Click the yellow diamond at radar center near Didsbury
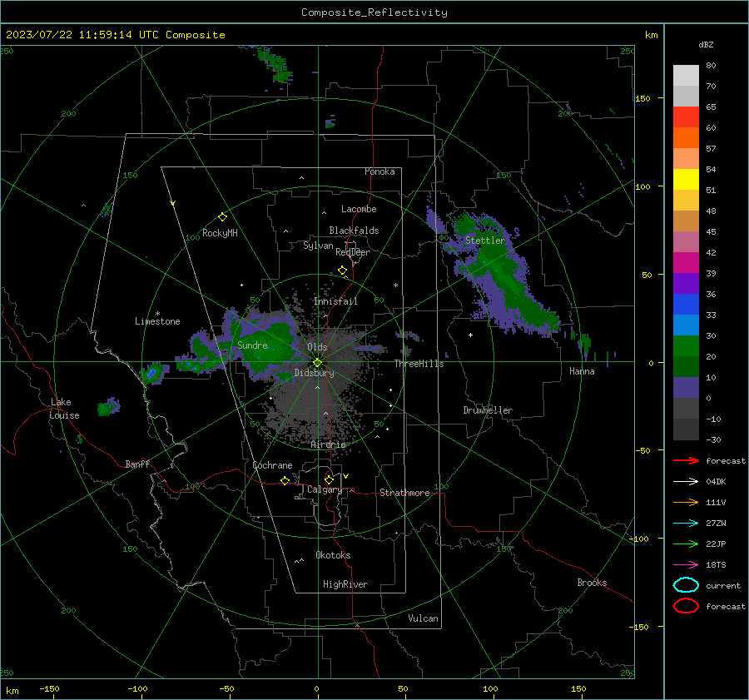The height and width of the screenshot is (700, 749). click(x=317, y=363)
